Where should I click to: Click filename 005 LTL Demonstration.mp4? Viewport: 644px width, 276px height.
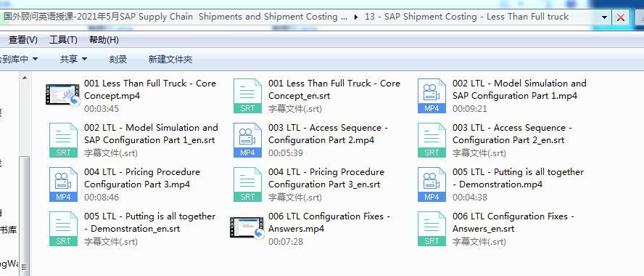pyautogui.click(x=518, y=178)
